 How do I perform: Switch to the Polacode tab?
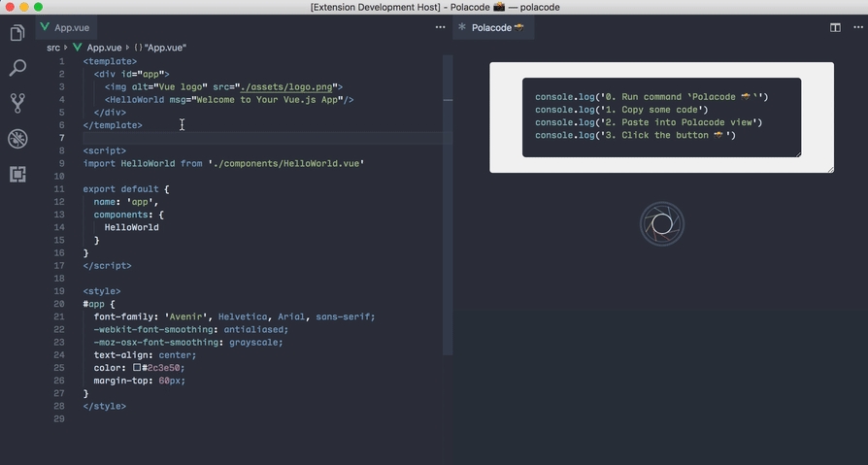coord(493,27)
